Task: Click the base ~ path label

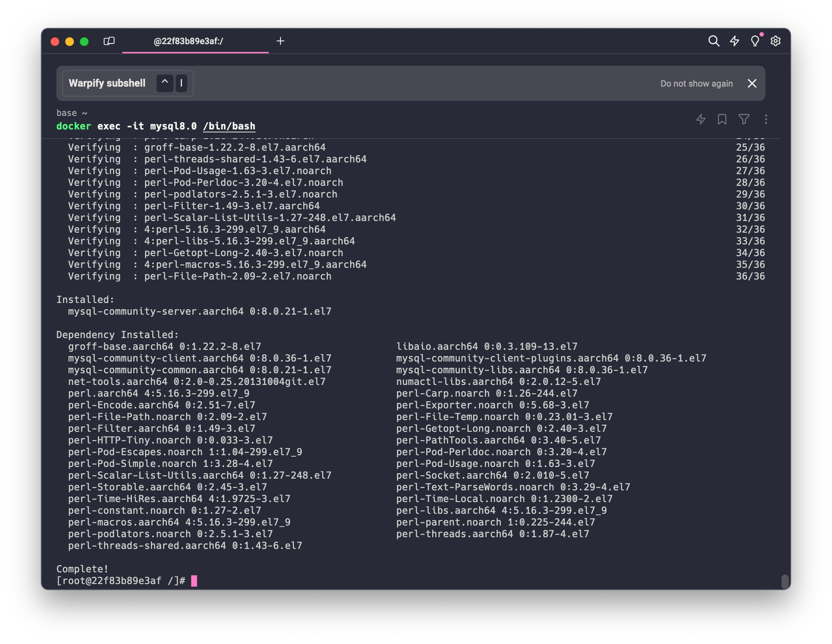Action: 71,113
